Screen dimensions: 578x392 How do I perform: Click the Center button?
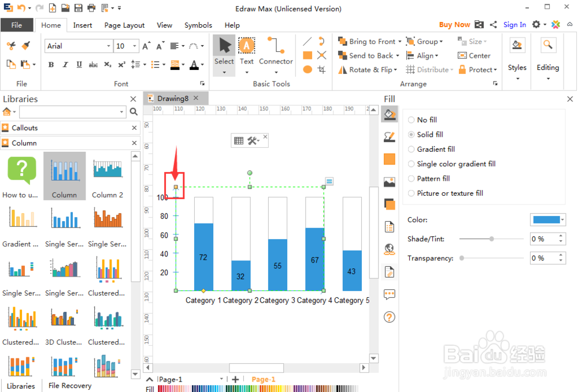pyautogui.click(x=474, y=55)
